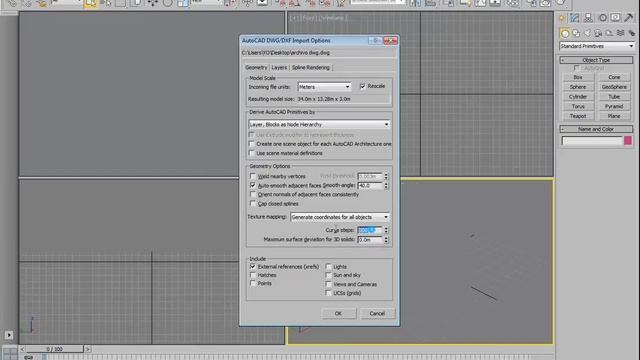Check the Sun and sky option

328,275
